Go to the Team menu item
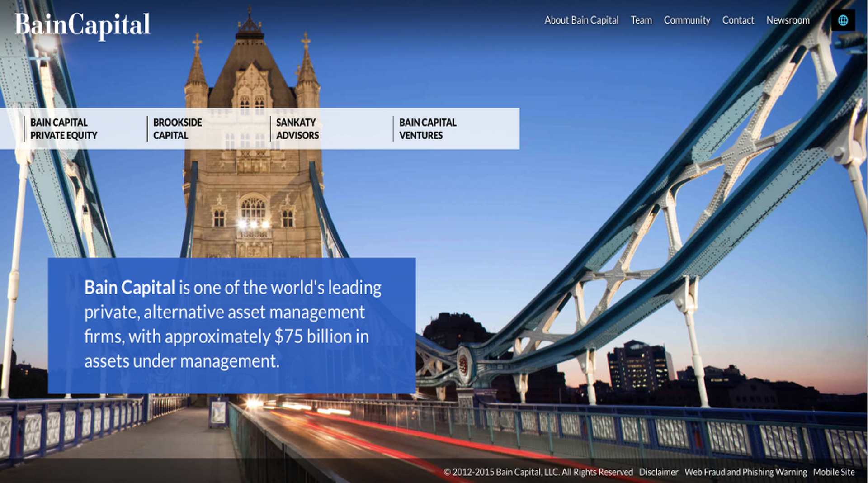 tap(641, 20)
